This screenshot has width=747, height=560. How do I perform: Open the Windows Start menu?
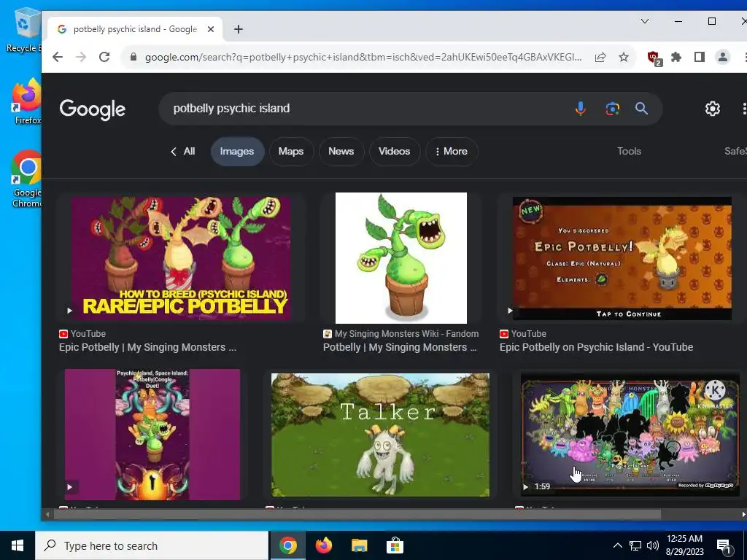point(18,545)
